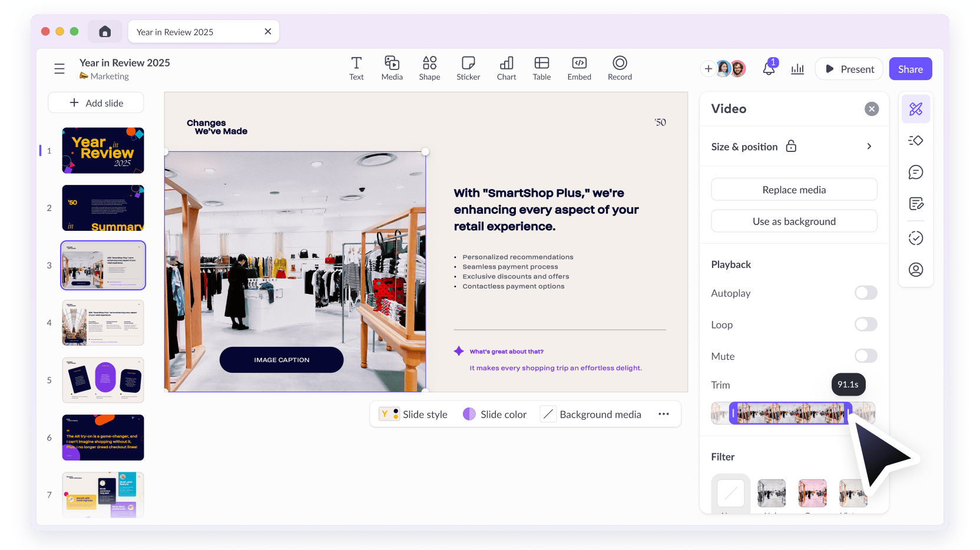Turn on the Mute toggle
This screenshot has height=550, width=980.
coord(866,356)
